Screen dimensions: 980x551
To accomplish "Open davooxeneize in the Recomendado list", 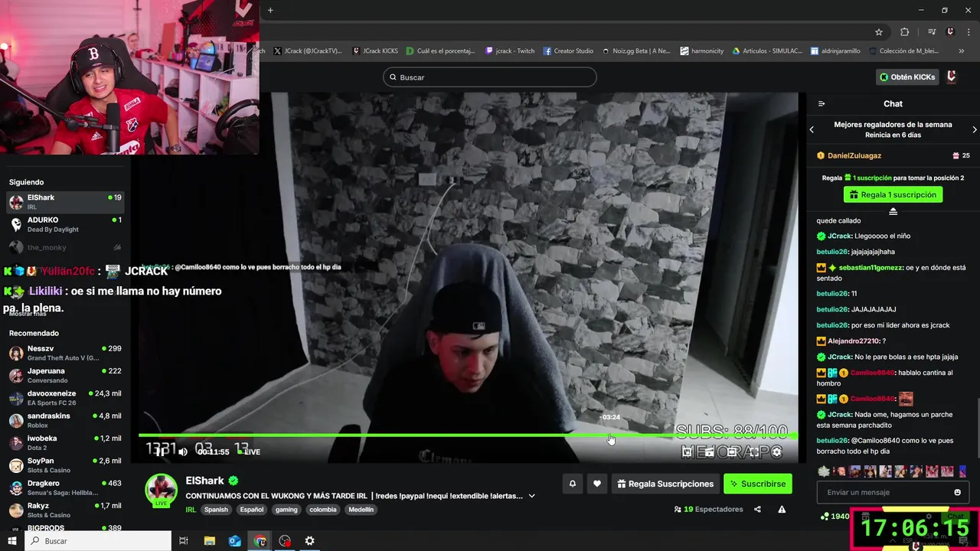I will coord(65,398).
